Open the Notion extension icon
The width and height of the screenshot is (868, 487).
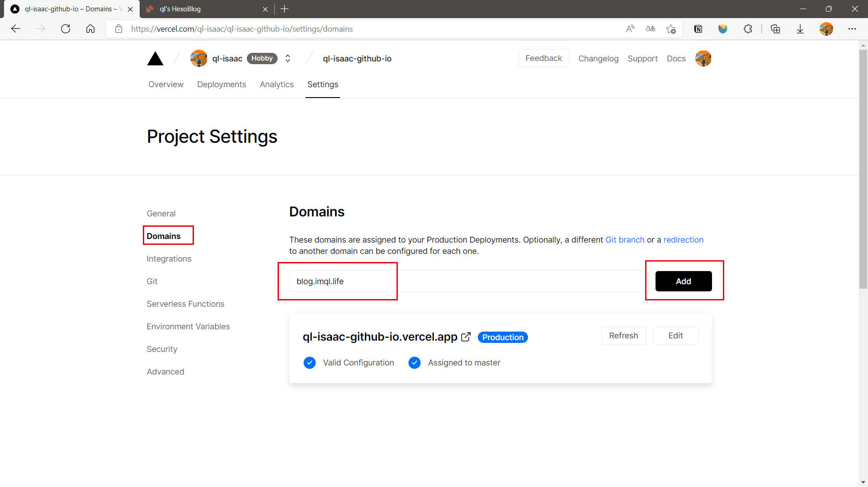(x=698, y=29)
